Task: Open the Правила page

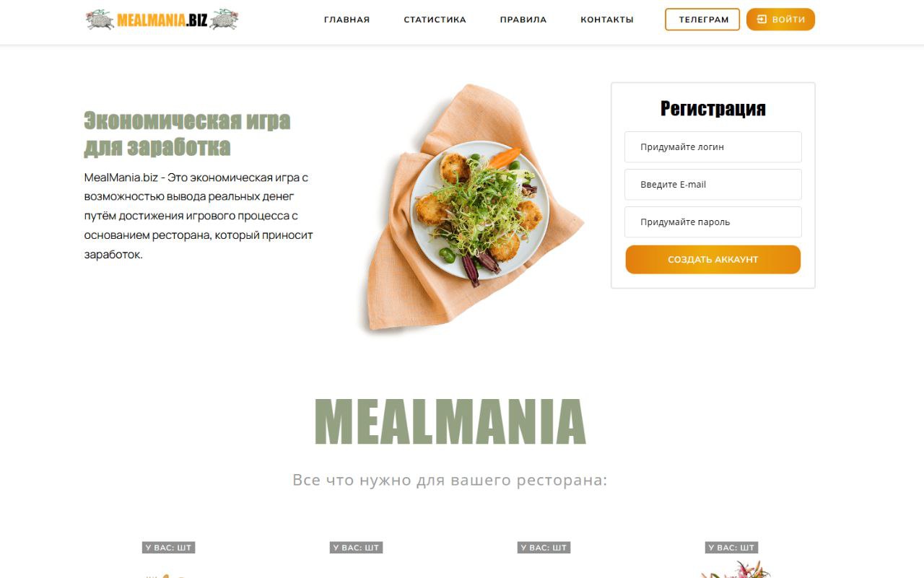Action: tap(523, 19)
